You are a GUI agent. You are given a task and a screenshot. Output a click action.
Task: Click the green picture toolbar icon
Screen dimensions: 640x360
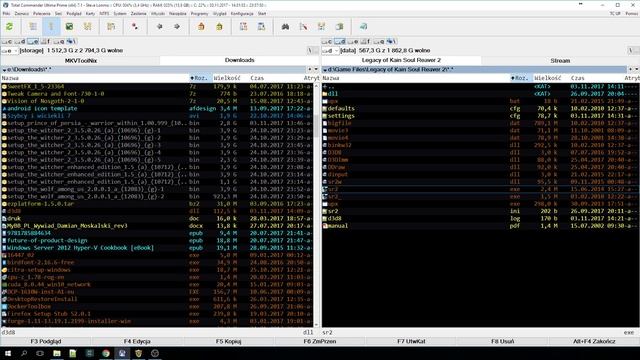[69, 27]
